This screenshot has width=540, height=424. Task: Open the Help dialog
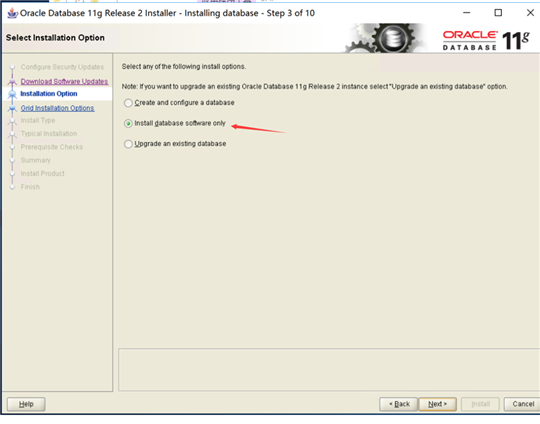26,404
